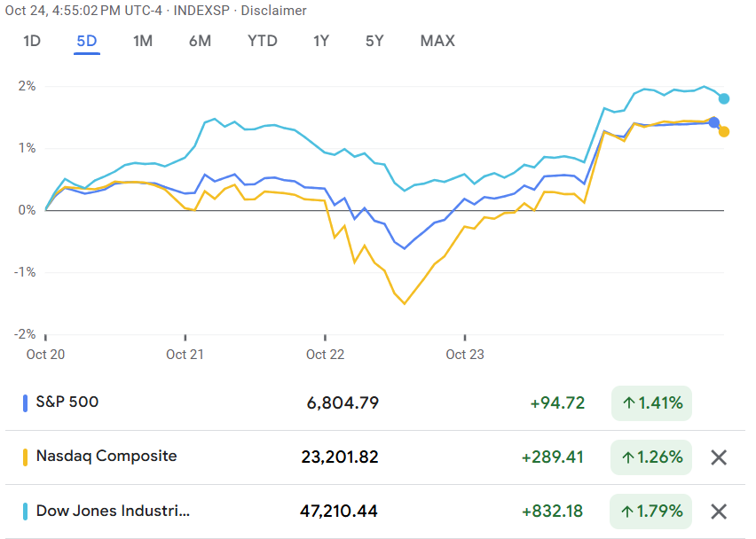Show the 1Y chart range
The height and width of the screenshot is (539, 756).
coord(322,41)
